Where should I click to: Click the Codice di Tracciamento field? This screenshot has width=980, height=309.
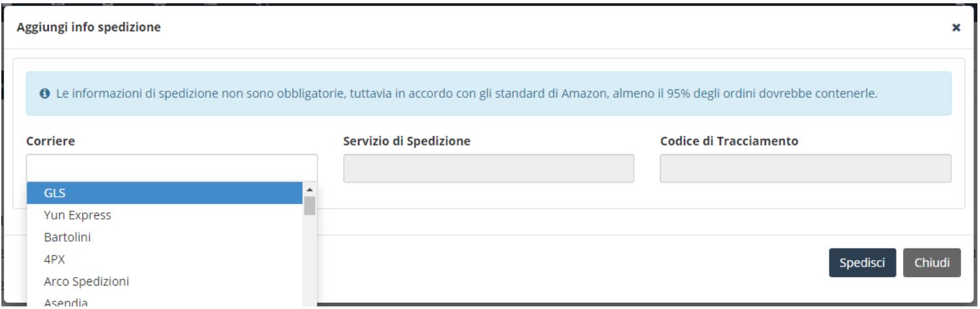[x=805, y=168]
